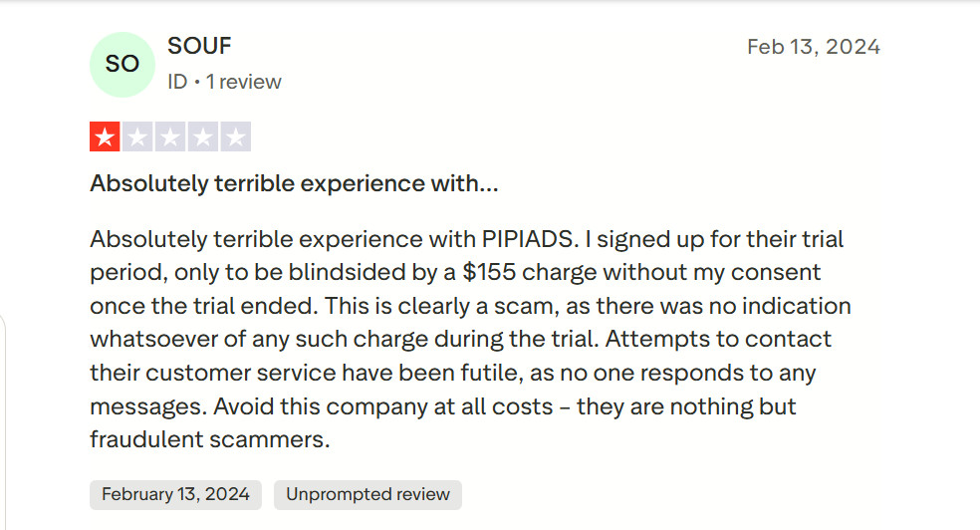Click the Feb 13, 2024 review date
Image resolution: width=980 pixels, height=530 pixels.
pos(813,47)
